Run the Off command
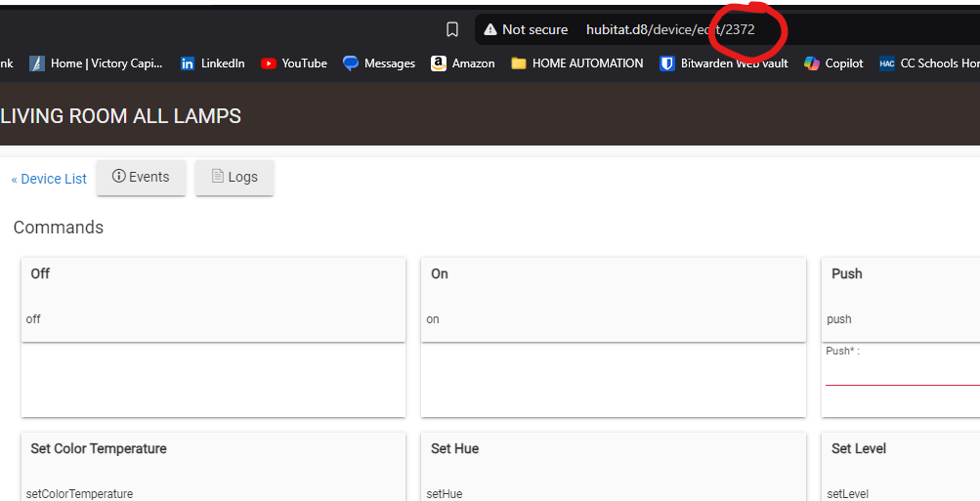 tap(213, 300)
